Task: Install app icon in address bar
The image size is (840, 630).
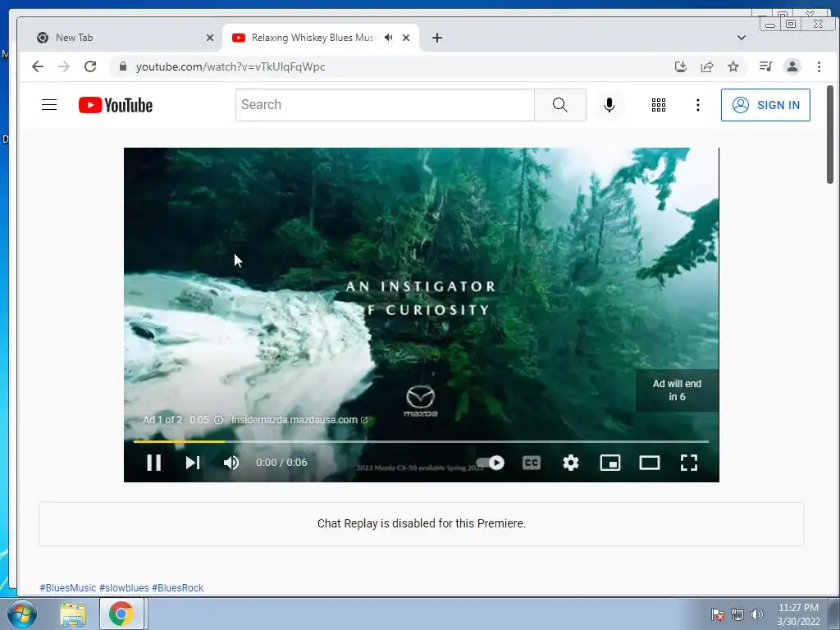Action: click(x=680, y=66)
